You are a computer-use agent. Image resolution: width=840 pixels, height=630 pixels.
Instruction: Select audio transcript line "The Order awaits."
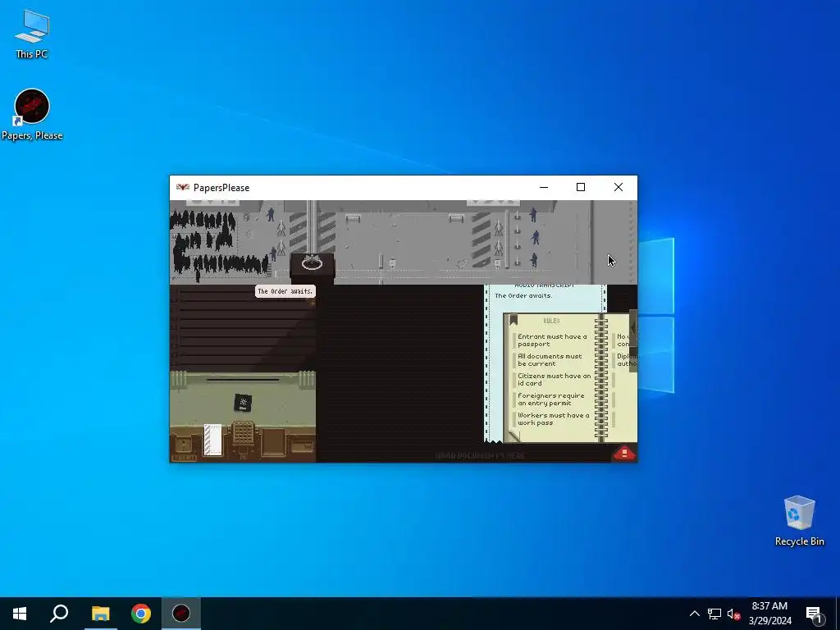(x=523, y=295)
